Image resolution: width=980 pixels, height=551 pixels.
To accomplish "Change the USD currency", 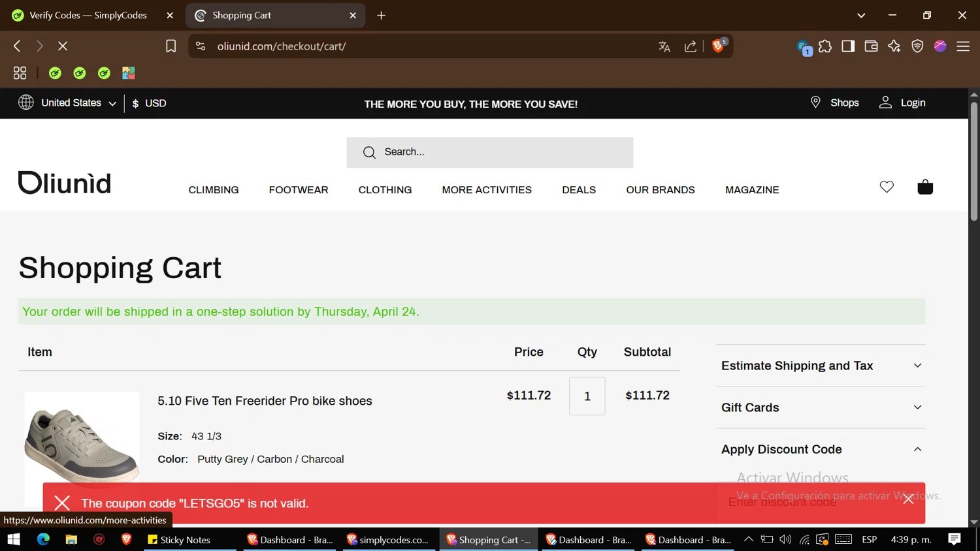I will coord(150,103).
